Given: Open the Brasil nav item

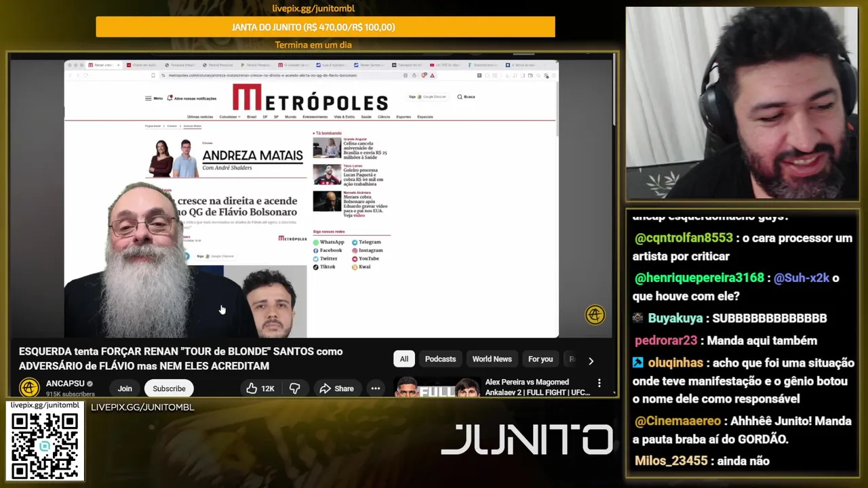Looking at the screenshot, I should (252, 117).
